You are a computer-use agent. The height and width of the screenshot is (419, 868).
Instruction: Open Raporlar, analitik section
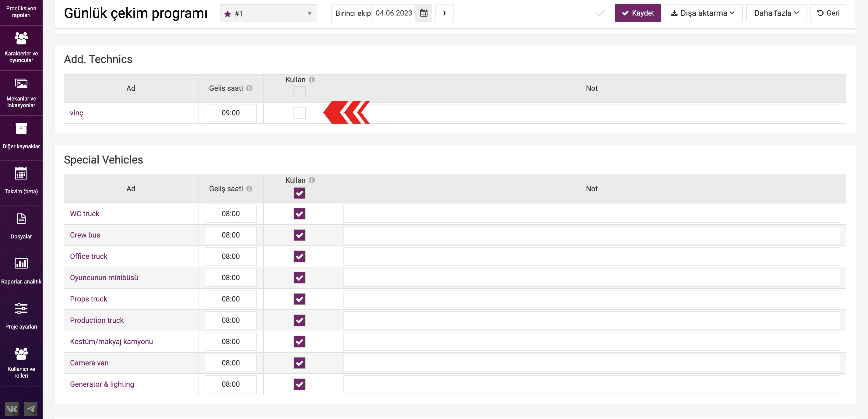(21, 273)
